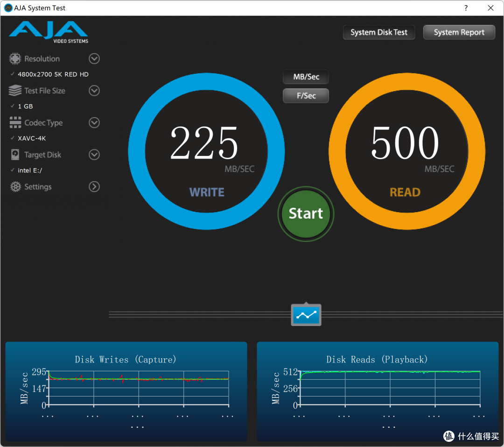Switch display units to F/Sec
The height and width of the screenshot is (447, 504).
click(306, 96)
